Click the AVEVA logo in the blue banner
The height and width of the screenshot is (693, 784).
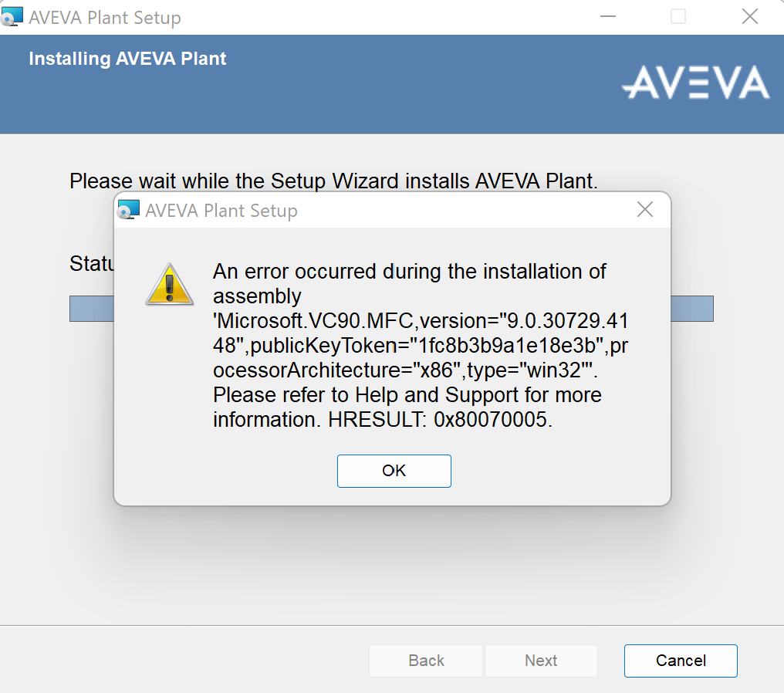695,83
